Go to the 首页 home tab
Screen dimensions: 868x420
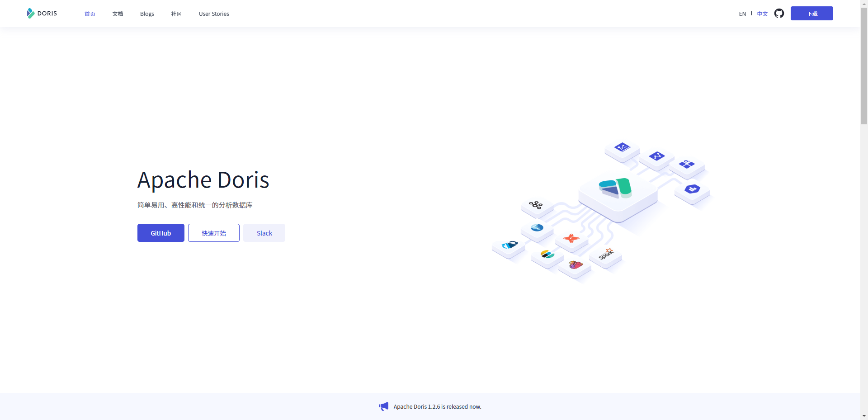pyautogui.click(x=90, y=14)
